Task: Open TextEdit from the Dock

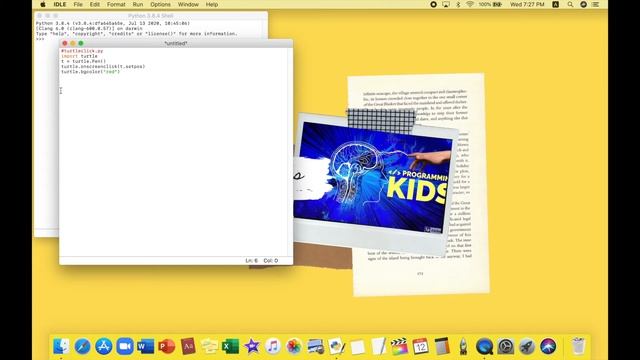Action: [378, 347]
